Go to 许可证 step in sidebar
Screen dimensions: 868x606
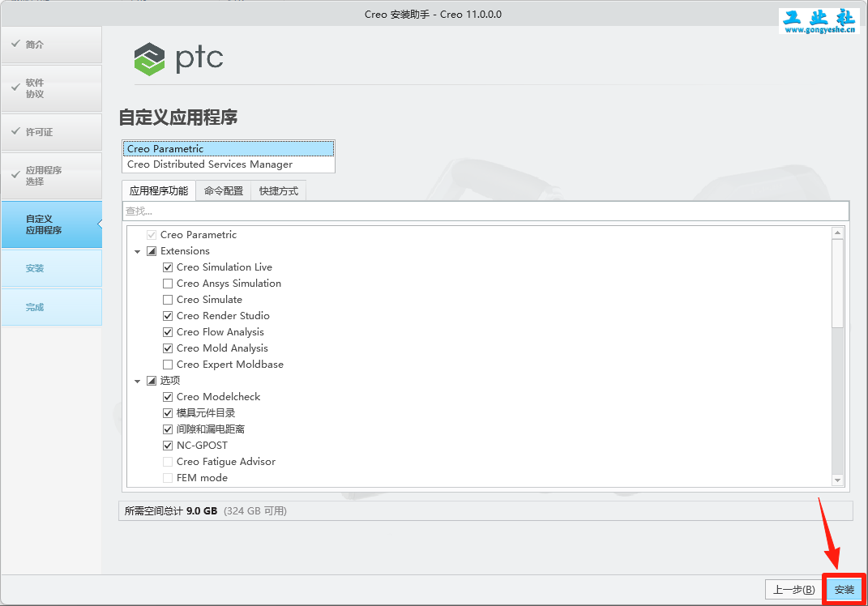click(x=52, y=132)
